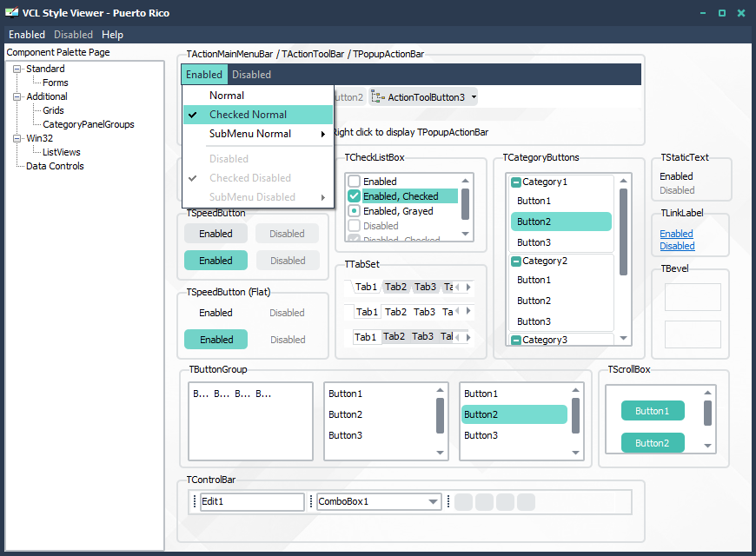Choose 'Normal' from the open popup menu
The height and width of the screenshot is (556, 756).
258,96
